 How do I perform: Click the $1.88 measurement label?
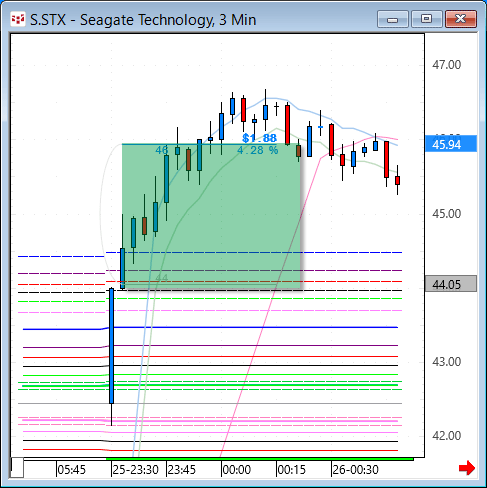[x=259, y=138]
